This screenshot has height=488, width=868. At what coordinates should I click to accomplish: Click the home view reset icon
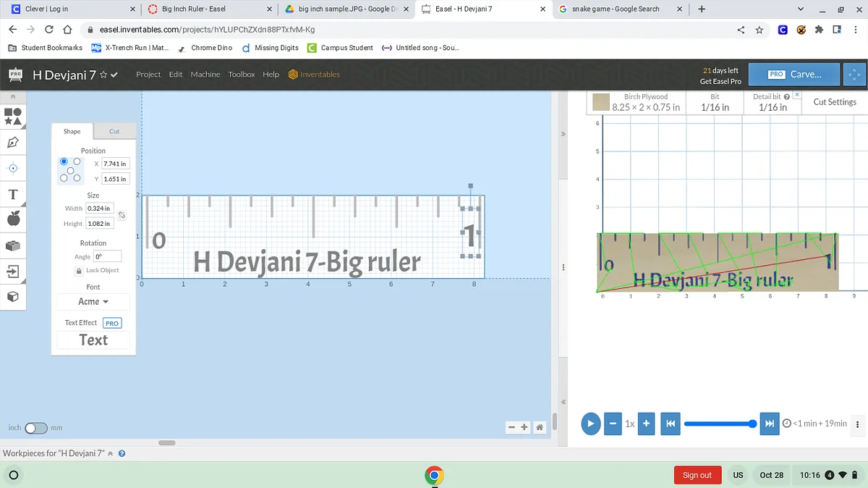(x=539, y=427)
